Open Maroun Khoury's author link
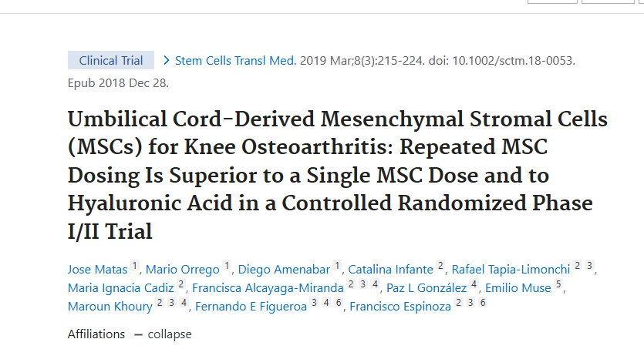The height and width of the screenshot is (349, 644). (x=110, y=306)
